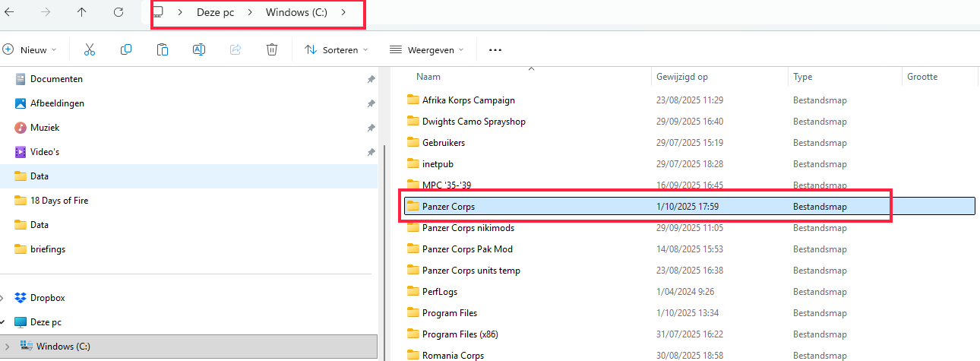Image resolution: width=980 pixels, height=361 pixels.
Task: Open the Sorteren dropdown
Action: coord(336,50)
